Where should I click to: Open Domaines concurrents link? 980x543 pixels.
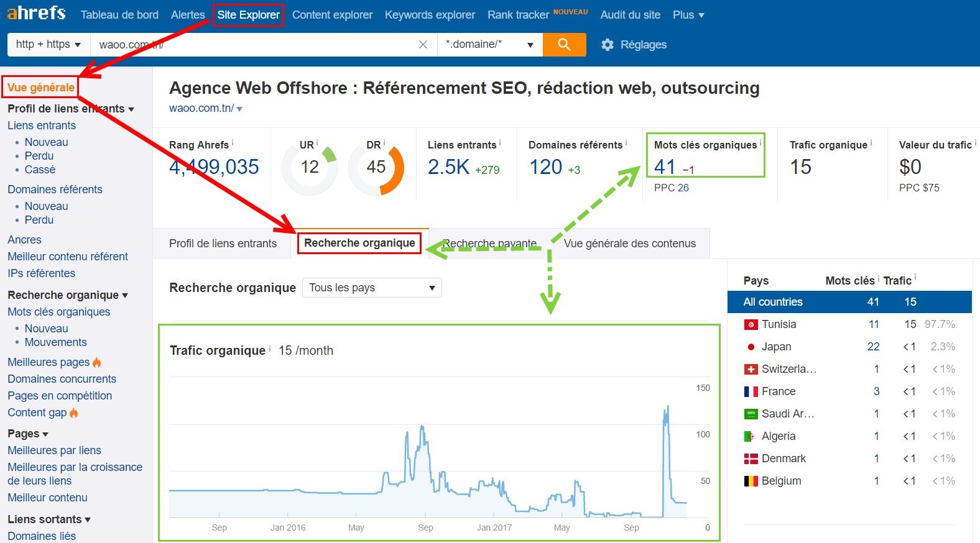[62, 379]
